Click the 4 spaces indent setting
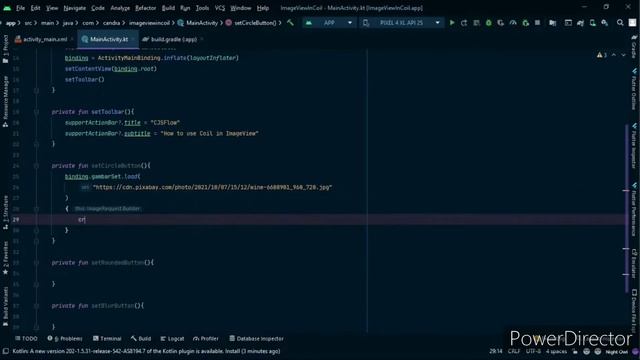Image resolution: width=640 pixels, height=360 pixels. pyautogui.click(x=556, y=351)
